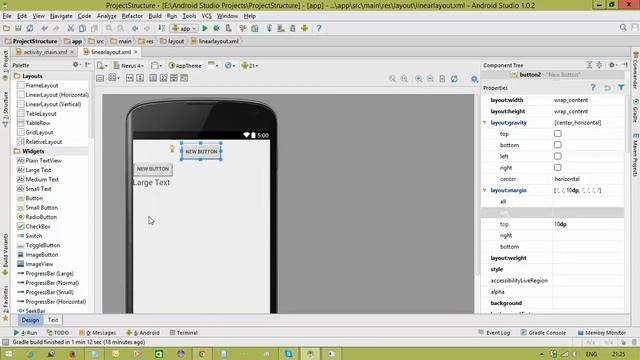This screenshot has width=640, height=360.
Task: Select LinearLayout (Horizontal) in Palette
Action: pos(53,95)
